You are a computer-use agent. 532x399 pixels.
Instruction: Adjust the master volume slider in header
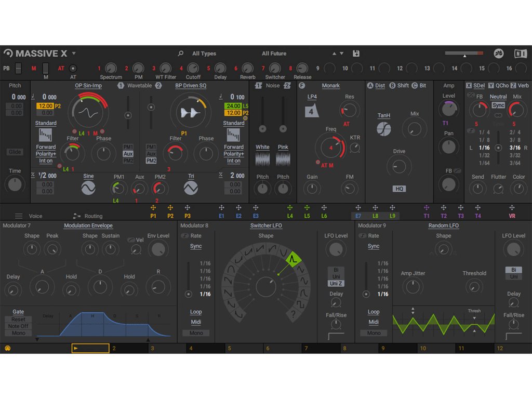tap(464, 54)
